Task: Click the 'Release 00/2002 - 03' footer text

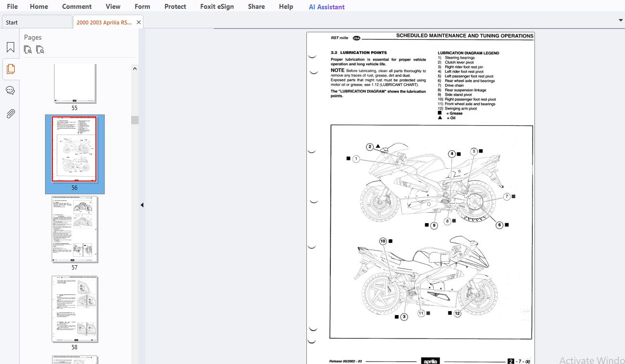Action: pyautogui.click(x=346, y=361)
